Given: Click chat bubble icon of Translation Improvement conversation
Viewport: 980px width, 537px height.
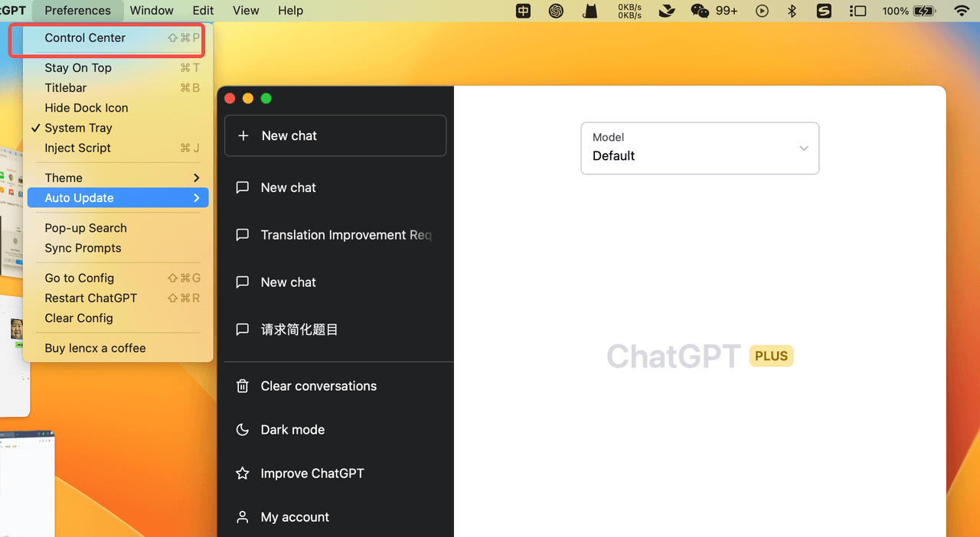Looking at the screenshot, I should (243, 235).
